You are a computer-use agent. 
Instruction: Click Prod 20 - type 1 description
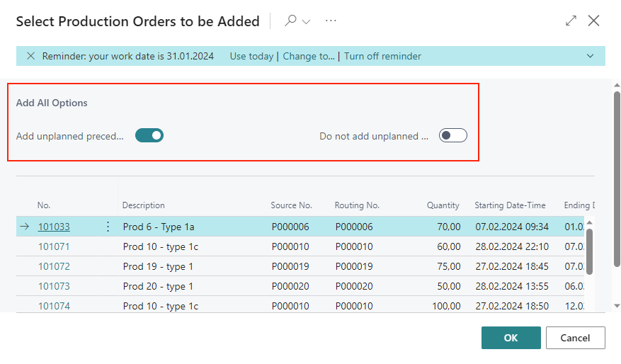158,286
